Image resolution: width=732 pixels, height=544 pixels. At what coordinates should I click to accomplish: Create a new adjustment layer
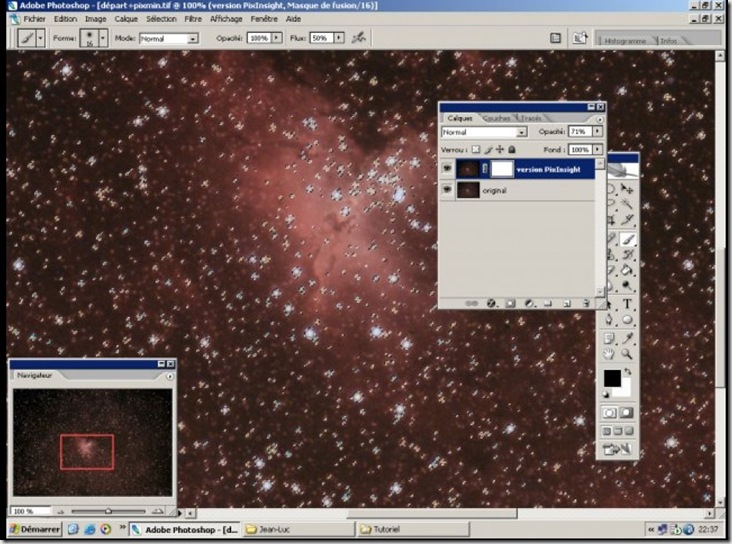529,304
